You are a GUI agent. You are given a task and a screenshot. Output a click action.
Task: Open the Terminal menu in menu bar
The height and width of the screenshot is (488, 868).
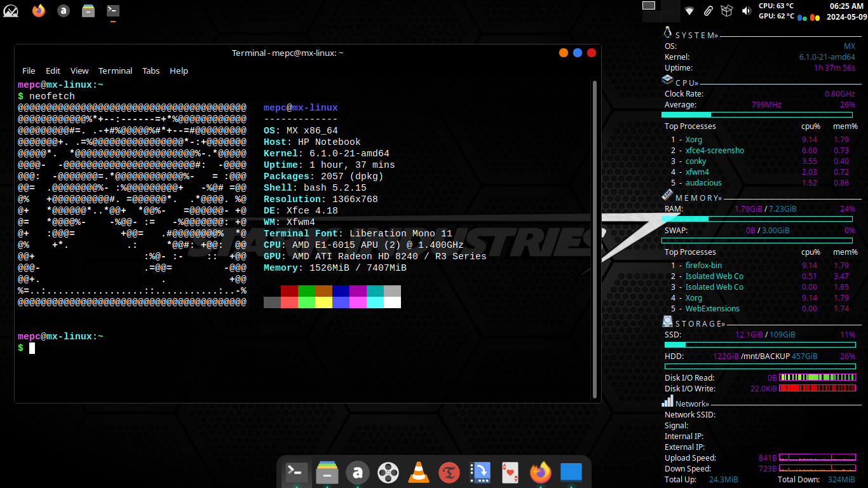(x=116, y=71)
